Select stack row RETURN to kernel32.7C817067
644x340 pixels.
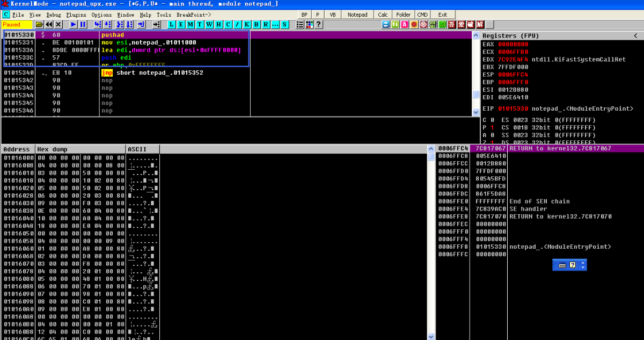540,148
